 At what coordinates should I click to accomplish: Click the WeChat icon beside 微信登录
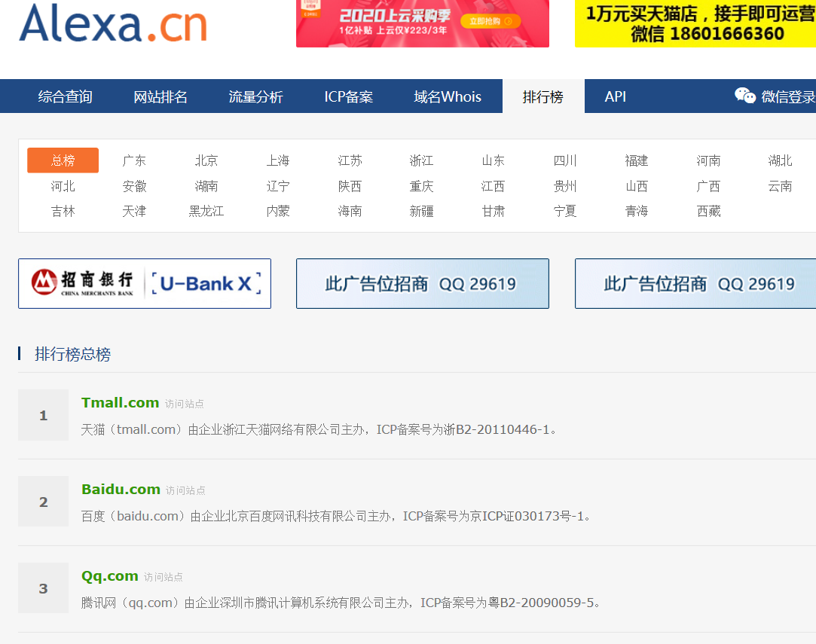744,96
